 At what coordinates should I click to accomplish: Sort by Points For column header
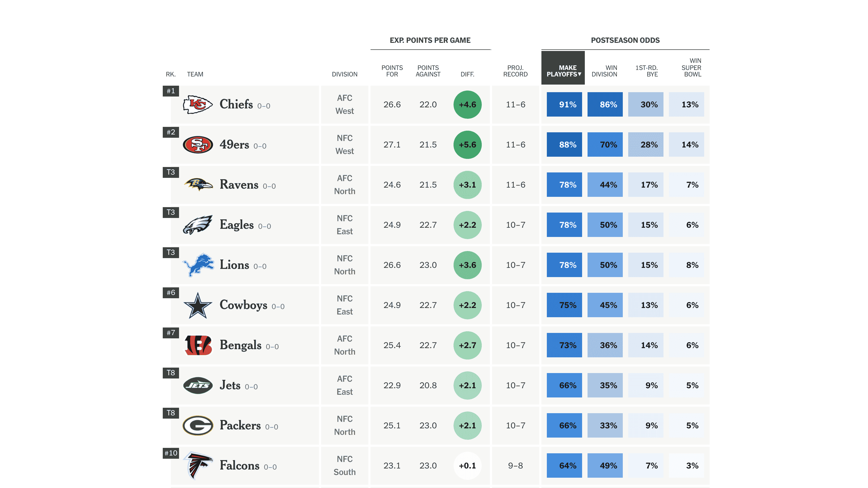point(392,71)
